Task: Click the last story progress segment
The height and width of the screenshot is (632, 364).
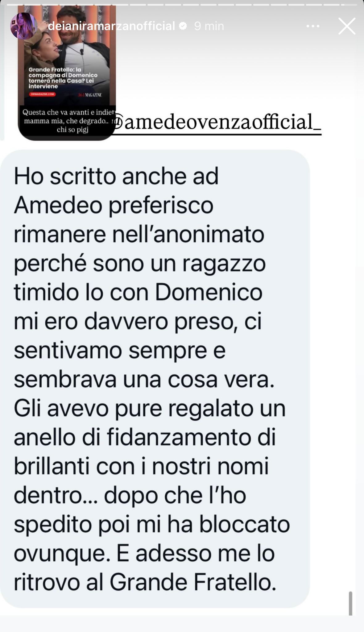Action: pyautogui.click(x=350, y=4)
